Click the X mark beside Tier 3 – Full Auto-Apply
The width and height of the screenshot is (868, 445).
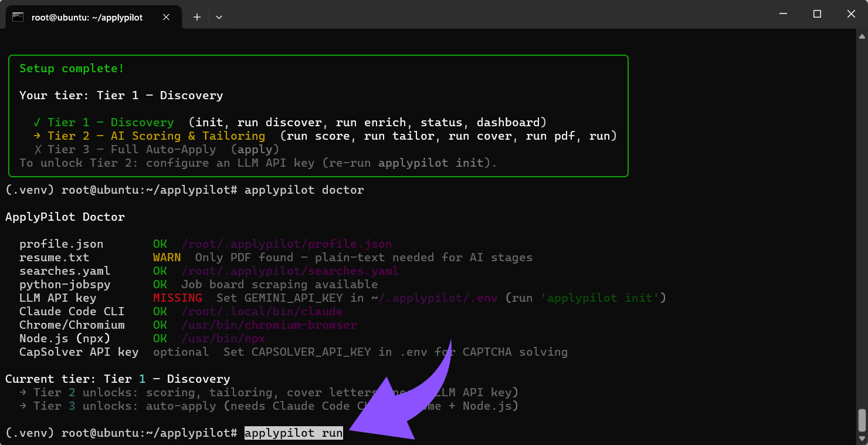[x=37, y=149]
